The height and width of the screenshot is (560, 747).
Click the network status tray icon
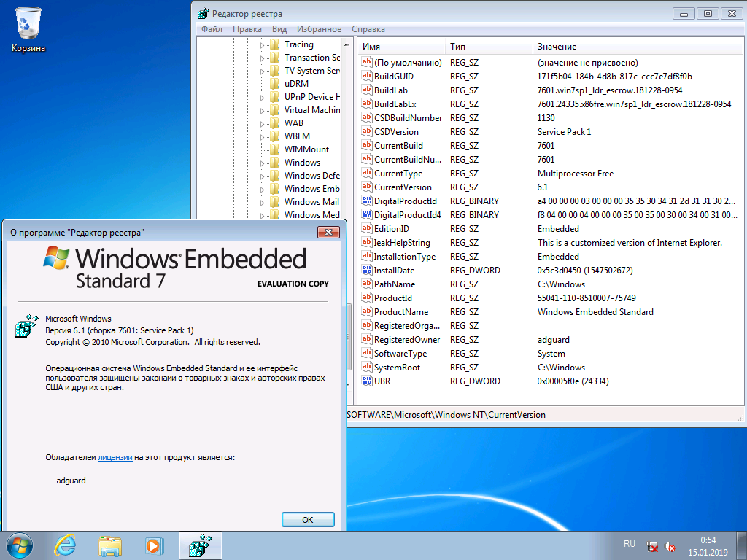pos(652,546)
